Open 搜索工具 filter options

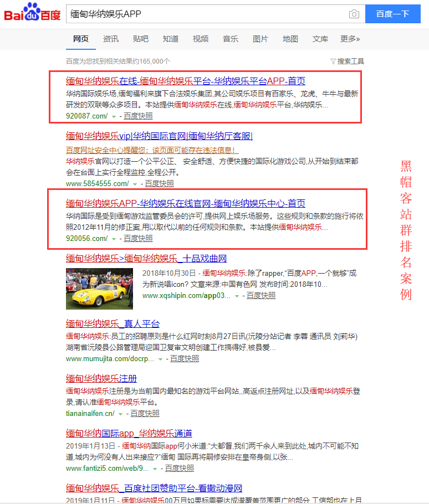tap(350, 61)
